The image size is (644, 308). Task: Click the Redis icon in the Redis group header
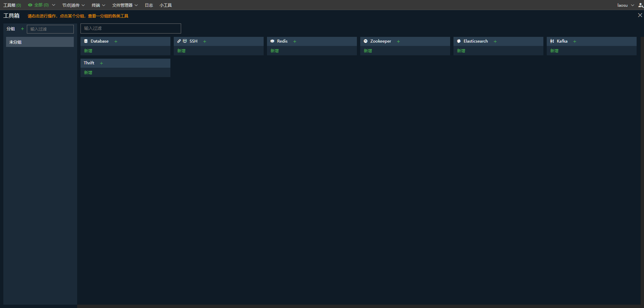coord(272,41)
